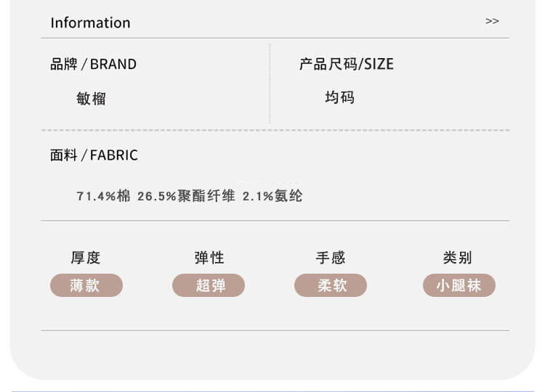545x392 pixels.
Task: Select the 超弹 elasticity tag
Action: pos(209,285)
